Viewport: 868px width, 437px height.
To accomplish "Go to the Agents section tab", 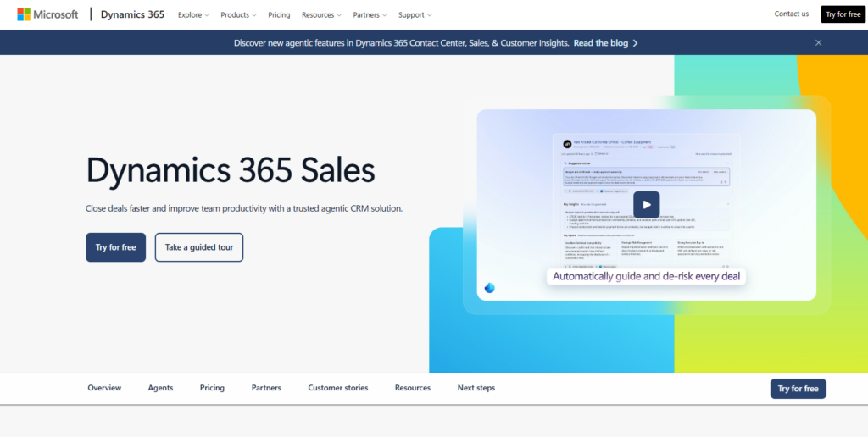I will coord(160,389).
